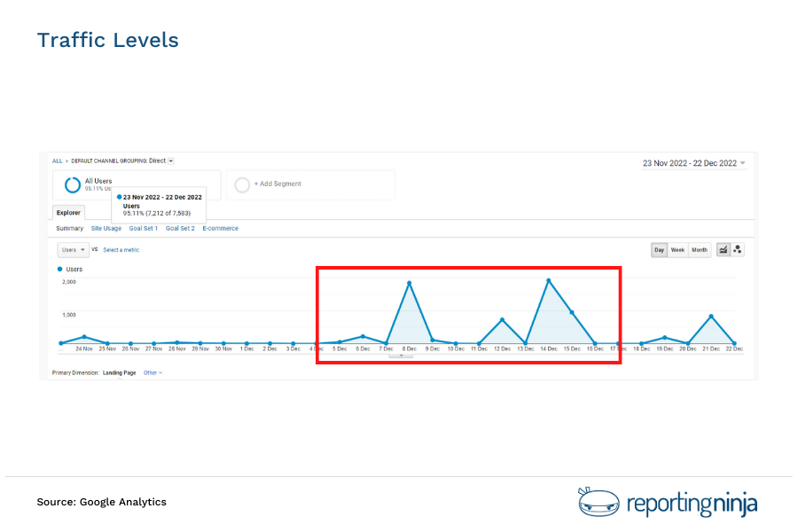Select the line chart type icon
Image resolution: width=798 pixels, height=532 pixels.
(724, 249)
